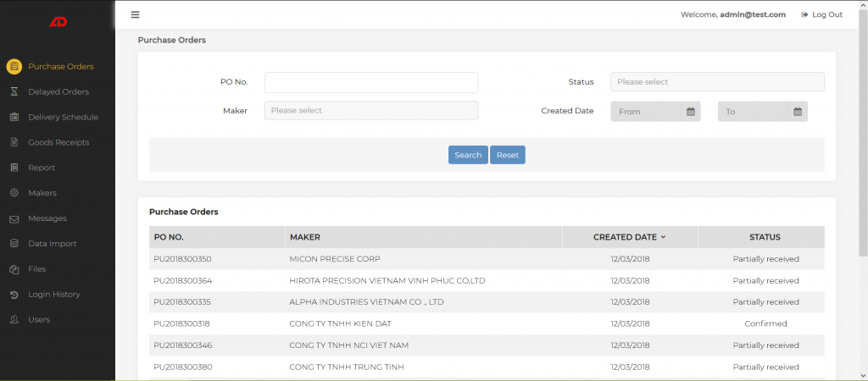
Task: Open the To date calendar picker
Action: point(797,112)
